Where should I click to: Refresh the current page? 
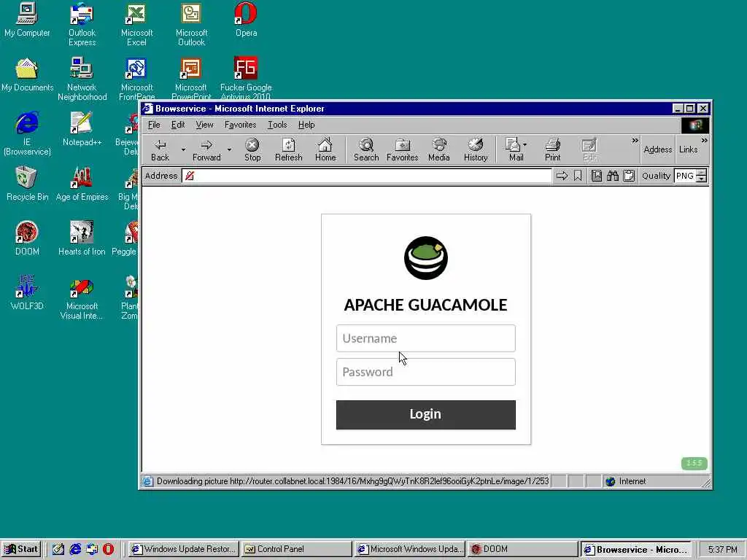(x=288, y=149)
